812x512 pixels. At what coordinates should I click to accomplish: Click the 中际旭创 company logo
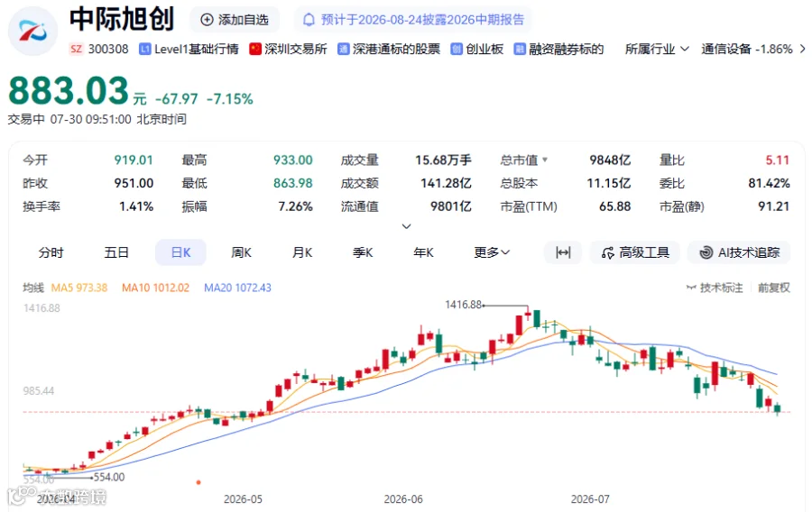[x=32, y=31]
